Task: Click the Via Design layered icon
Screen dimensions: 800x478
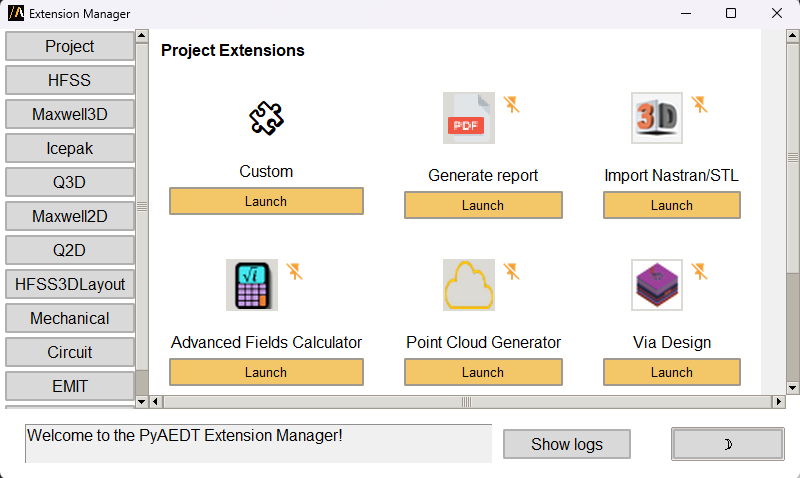Action: [656, 285]
